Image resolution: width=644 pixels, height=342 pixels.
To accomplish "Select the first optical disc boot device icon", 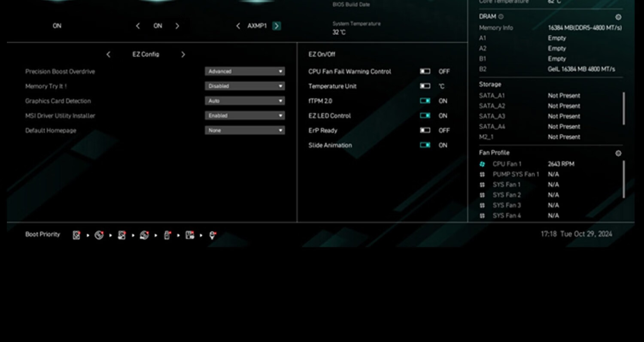I will (99, 235).
